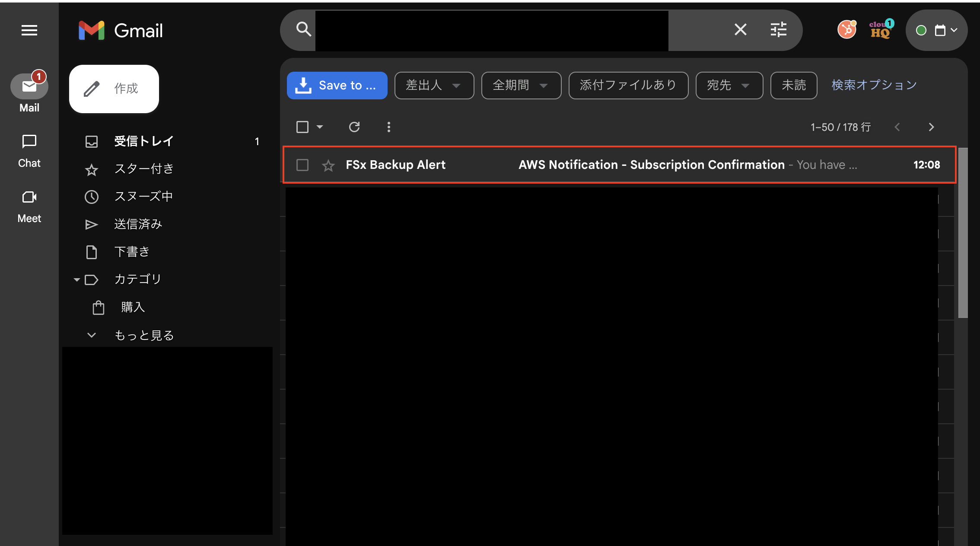Open the 差出人 sender filter dropdown

click(434, 85)
